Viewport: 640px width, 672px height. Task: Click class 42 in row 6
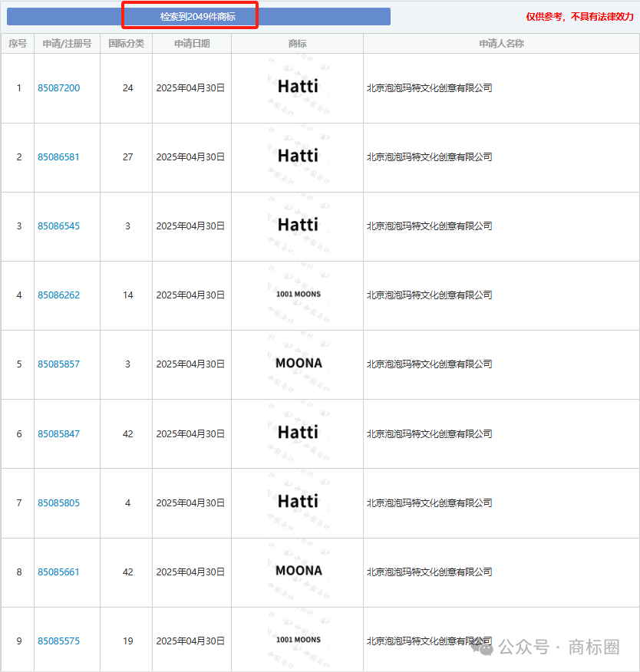(x=127, y=433)
